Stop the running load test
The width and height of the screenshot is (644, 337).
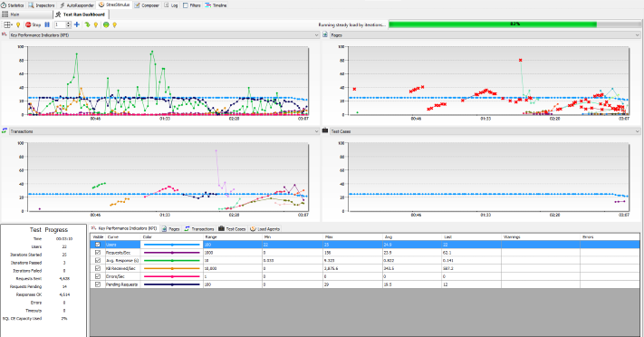pos(33,24)
